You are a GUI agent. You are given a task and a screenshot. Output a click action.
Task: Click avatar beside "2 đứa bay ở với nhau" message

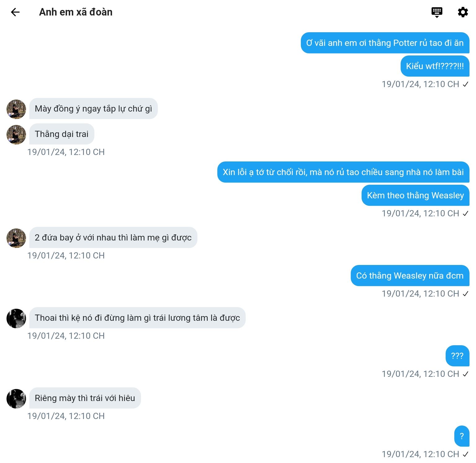pos(16,238)
